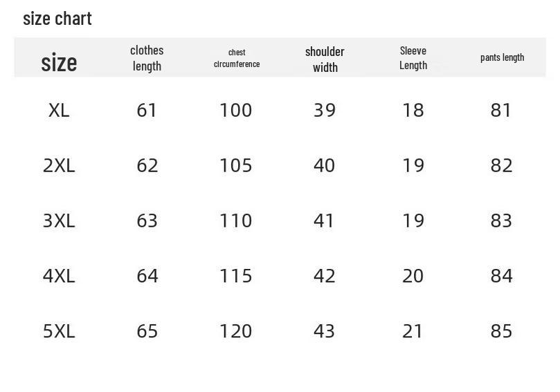Select the chest circumference value 120
This screenshot has height=392, width=560.
coord(236,331)
